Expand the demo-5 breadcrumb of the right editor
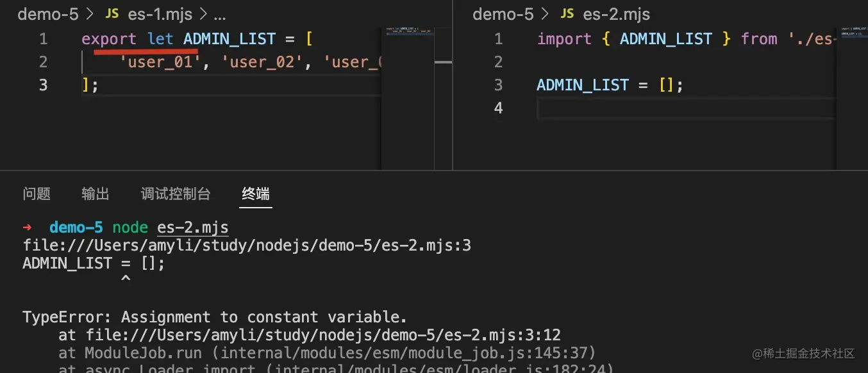This screenshot has height=373, width=868. [x=503, y=13]
